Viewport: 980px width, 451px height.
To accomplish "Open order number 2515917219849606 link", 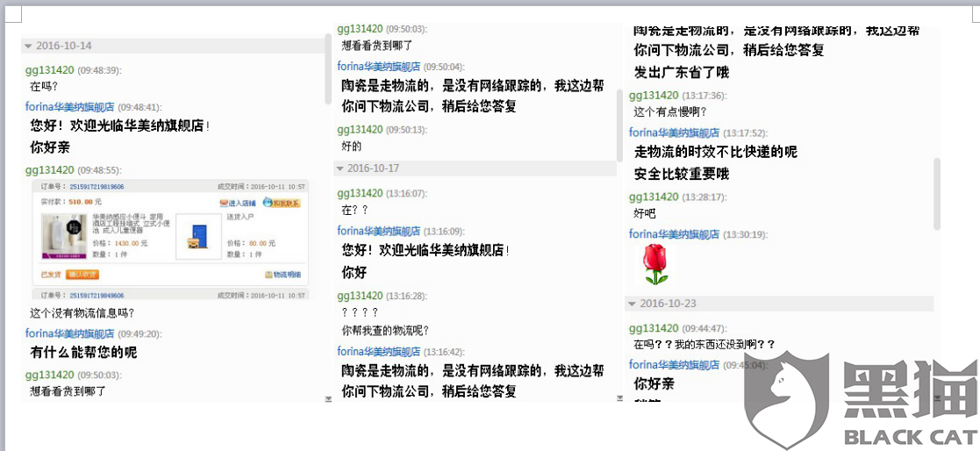I will [x=97, y=296].
